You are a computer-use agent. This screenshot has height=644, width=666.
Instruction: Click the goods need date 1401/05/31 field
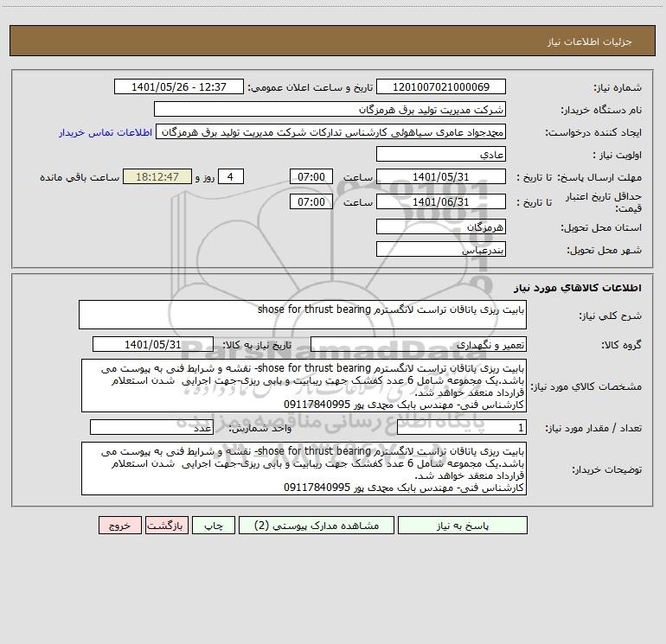point(153,344)
